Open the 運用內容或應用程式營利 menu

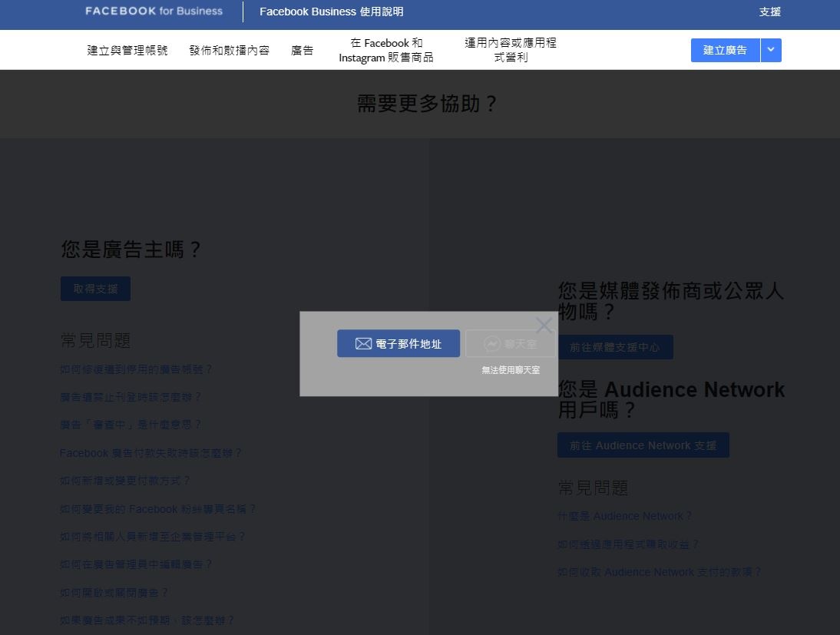[511, 51]
